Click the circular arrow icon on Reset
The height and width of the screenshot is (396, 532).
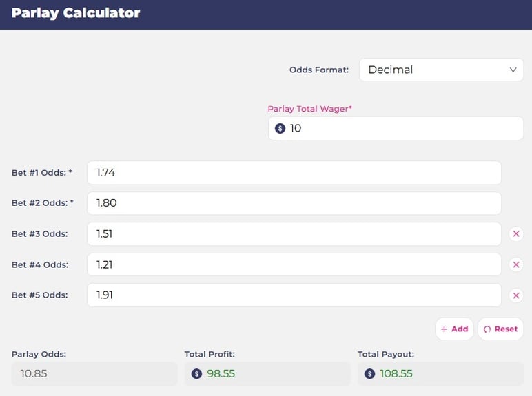click(487, 329)
